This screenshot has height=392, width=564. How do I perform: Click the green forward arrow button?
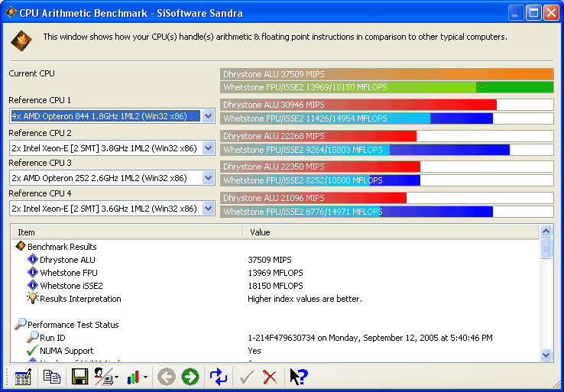(190, 377)
